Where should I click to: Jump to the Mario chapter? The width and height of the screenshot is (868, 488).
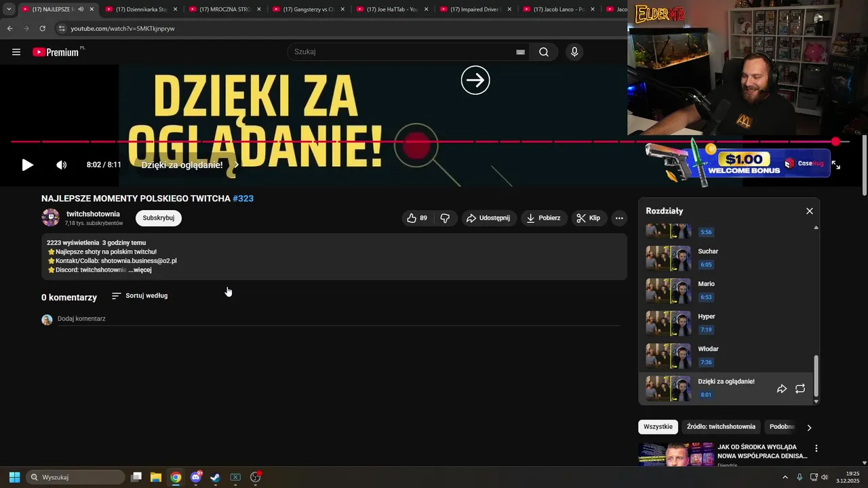click(x=726, y=291)
